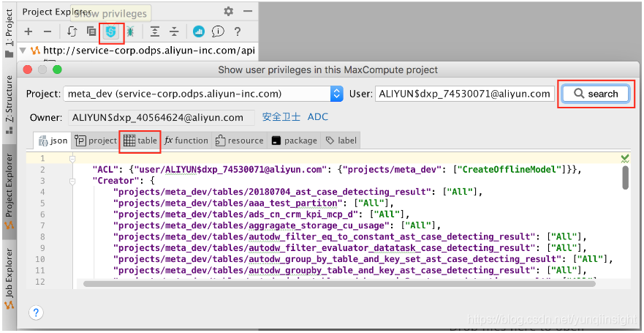The width and height of the screenshot is (644, 333).
Task: Click the info speech-bubble icon
Action: tap(218, 31)
